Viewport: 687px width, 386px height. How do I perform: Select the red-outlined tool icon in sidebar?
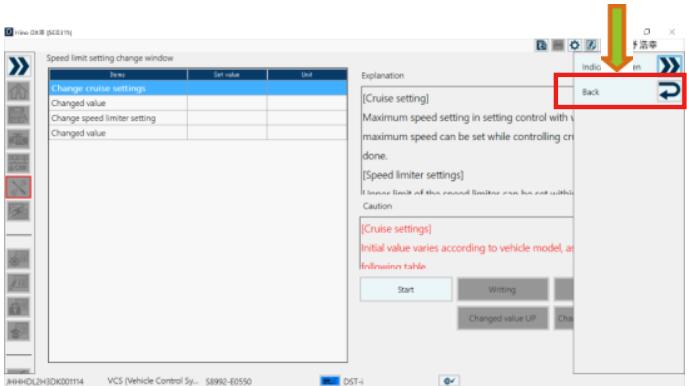(18, 187)
